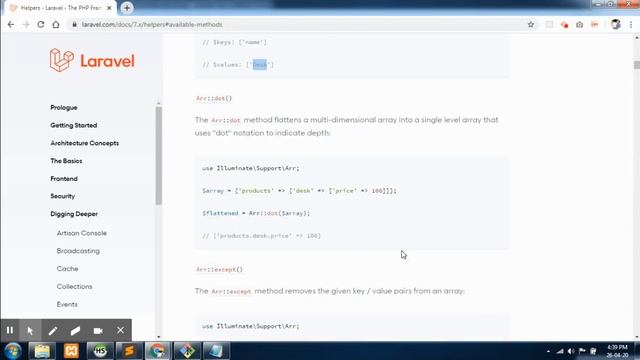Click the "$array = ['products'" code line
The width and height of the screenshot is (640, 360).
coord(299,191)
